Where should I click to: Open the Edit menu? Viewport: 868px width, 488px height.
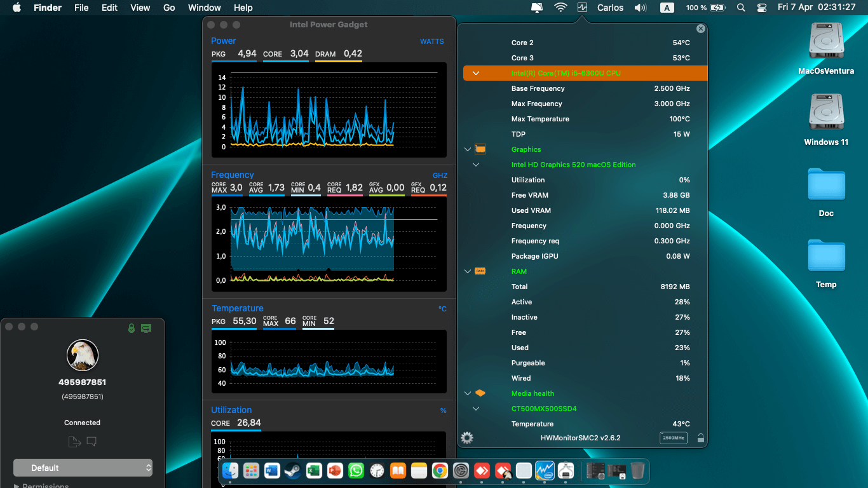point(109,8)
